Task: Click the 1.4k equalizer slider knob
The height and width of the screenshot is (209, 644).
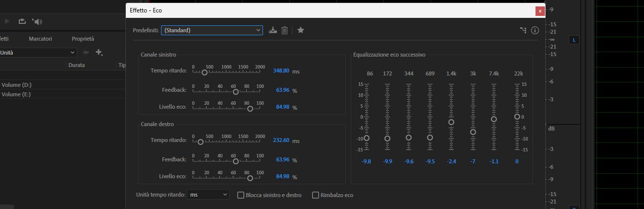Action: tap(451, 122)
